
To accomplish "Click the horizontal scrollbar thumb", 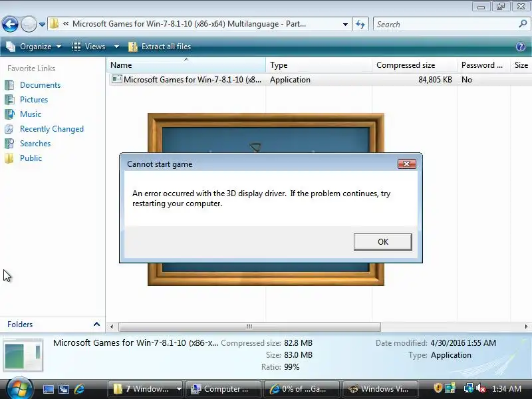I will pyautogui.click(x=249, y=327).
